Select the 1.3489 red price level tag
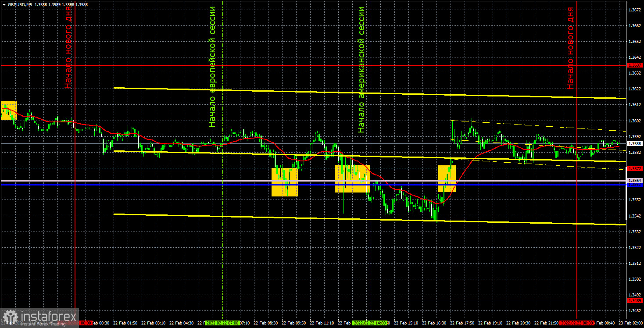This screenshot has width=644, height=328. 635,300
